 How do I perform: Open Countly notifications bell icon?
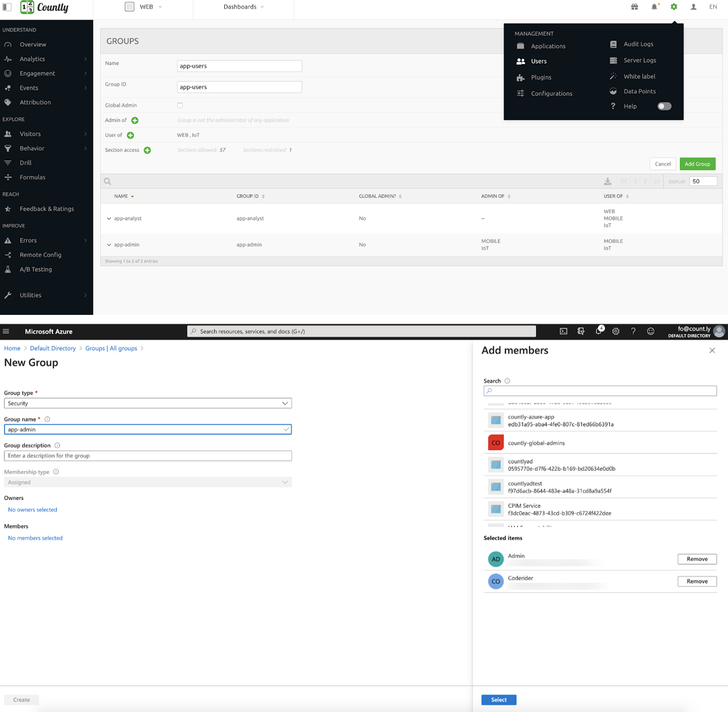[654, 7]
